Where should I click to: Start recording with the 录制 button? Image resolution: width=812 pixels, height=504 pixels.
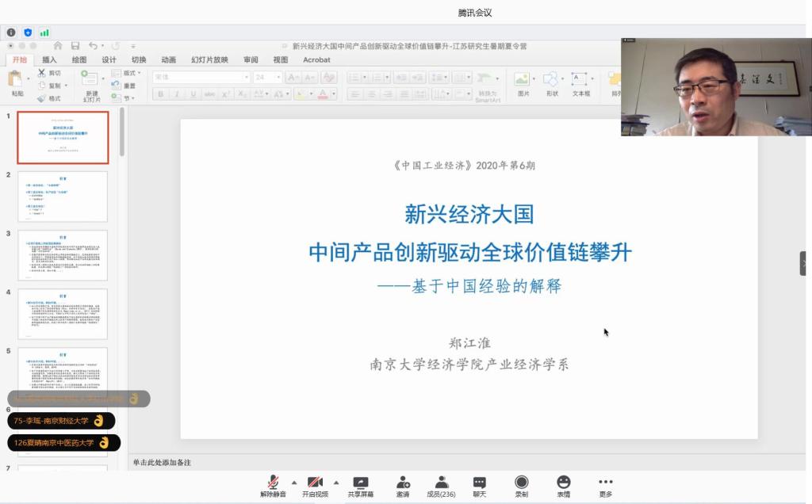click(521, 483)
